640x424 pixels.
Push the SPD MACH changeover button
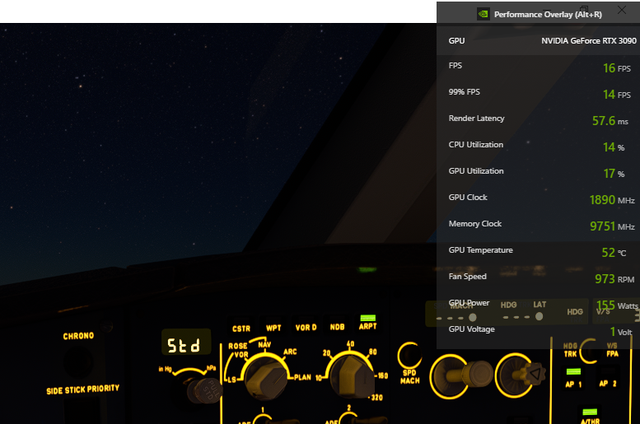point(409,356)
